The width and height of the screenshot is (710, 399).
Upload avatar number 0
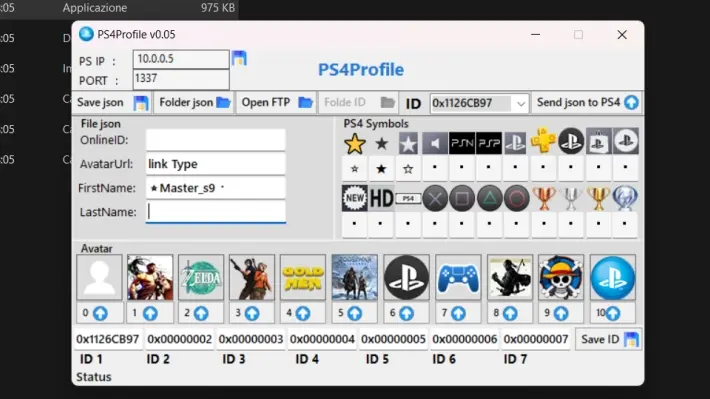tap(100, 313)
